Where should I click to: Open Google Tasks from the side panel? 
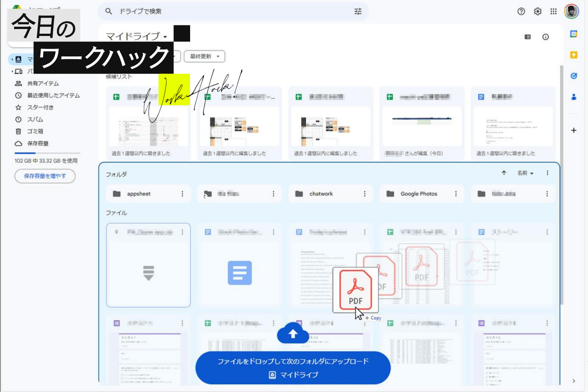(574, 74)
